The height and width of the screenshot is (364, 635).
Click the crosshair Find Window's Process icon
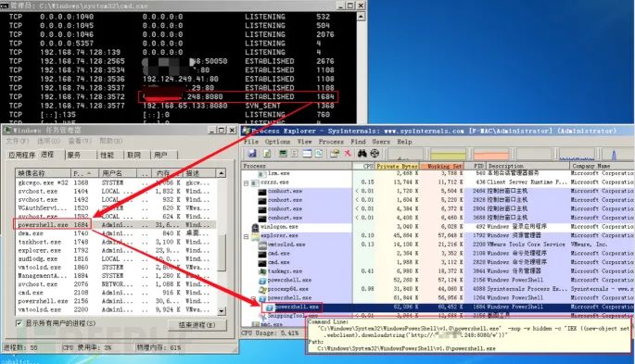coord(375,153)
